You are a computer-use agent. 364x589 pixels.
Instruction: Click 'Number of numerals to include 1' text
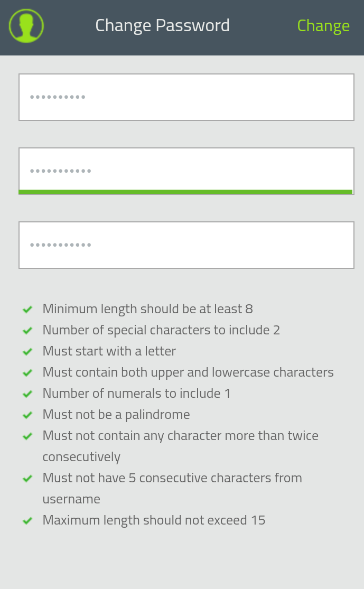click(x=136, y=394)
